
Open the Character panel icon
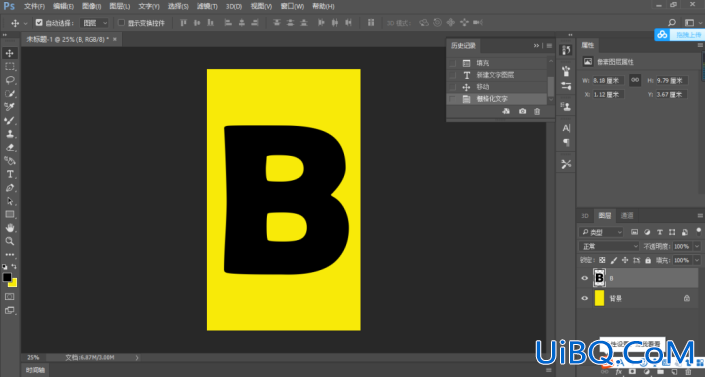coord(566,128)
